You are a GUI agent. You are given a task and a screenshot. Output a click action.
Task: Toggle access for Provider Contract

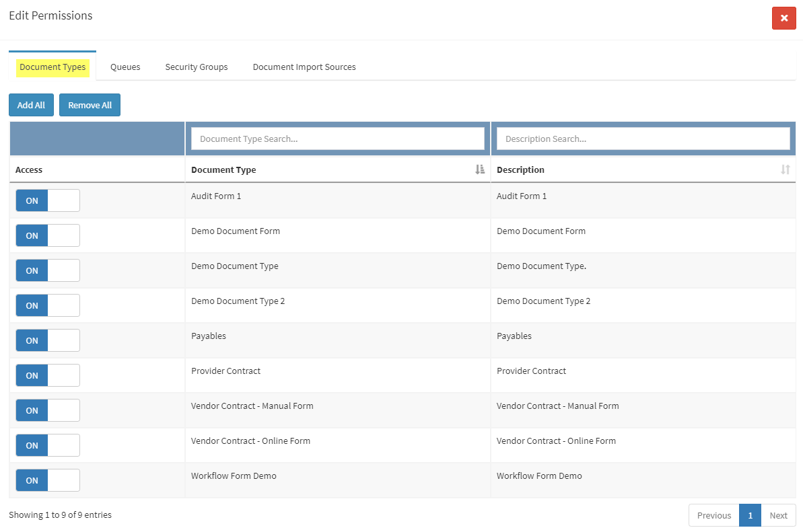(x=48, y=375)
